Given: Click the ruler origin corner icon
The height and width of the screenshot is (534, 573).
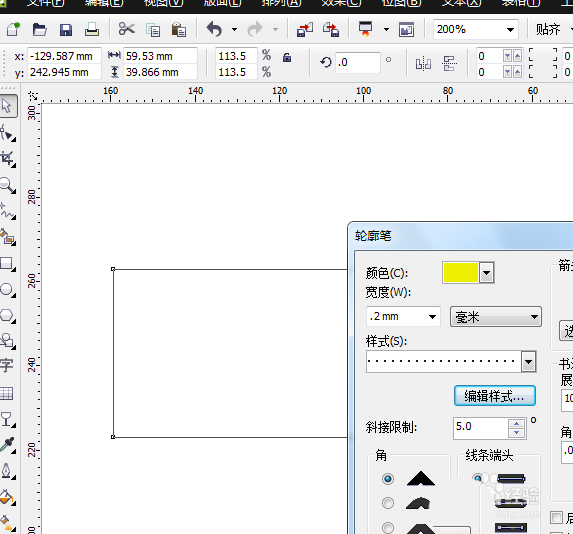Looking at the screenshot, I should coord(33,96).
